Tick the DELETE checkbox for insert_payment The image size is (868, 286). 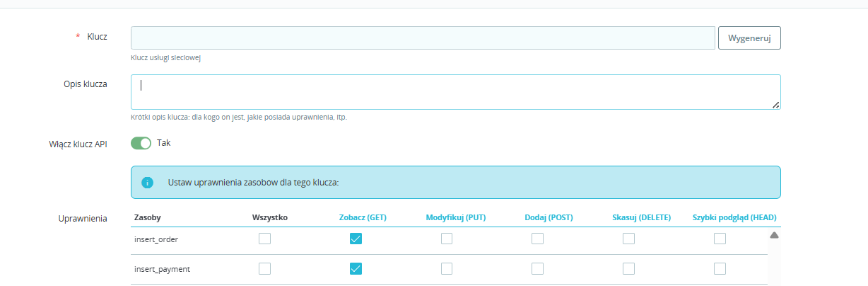tap(628, 268)
